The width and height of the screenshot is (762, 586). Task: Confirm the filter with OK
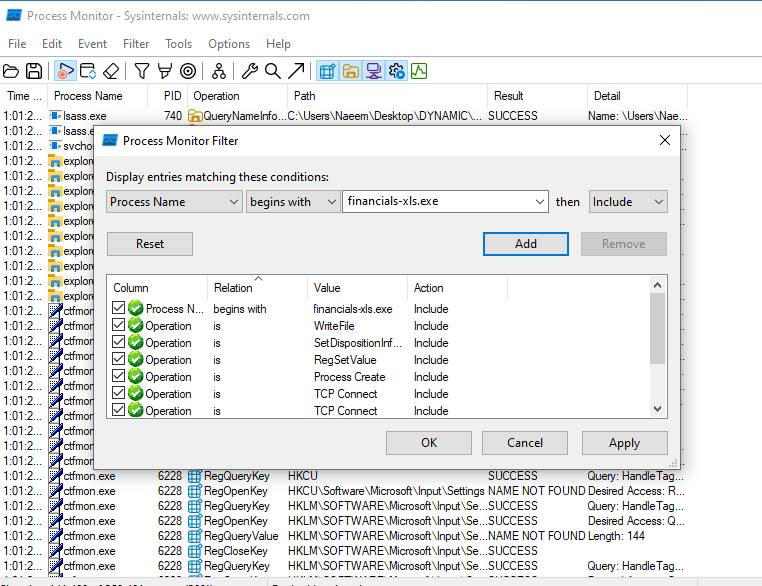click(x=429, y=443)
